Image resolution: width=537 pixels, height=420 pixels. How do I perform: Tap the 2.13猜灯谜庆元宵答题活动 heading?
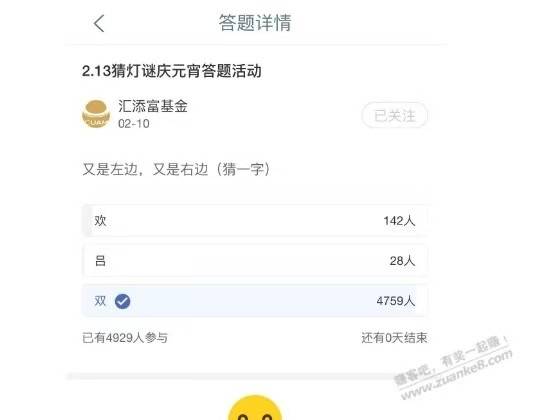click(x=172, y=71)
